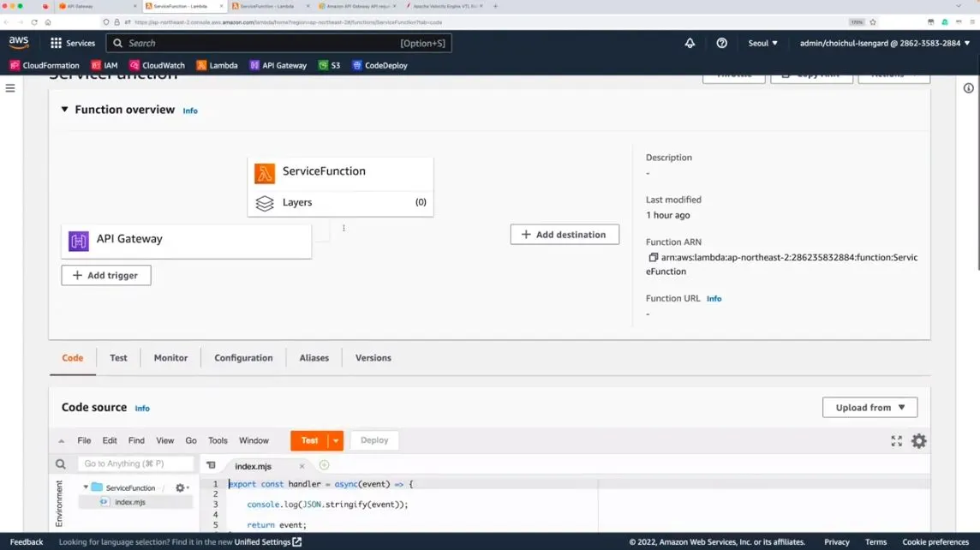Image resolution: width=980 pixels, height=550 pixels.
Task: Open Lambda shortcut in favorites bar
Action: [x=217, y=65]
